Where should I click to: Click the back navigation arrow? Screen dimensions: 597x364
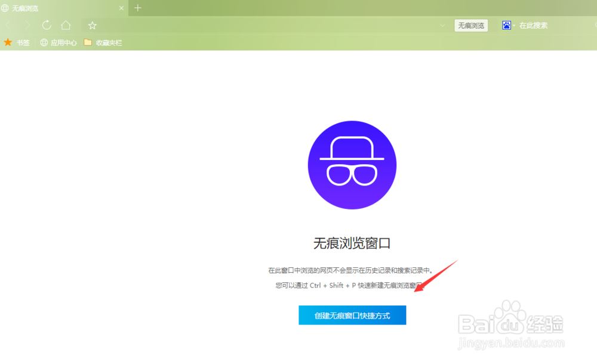click(x=8, y=25)
